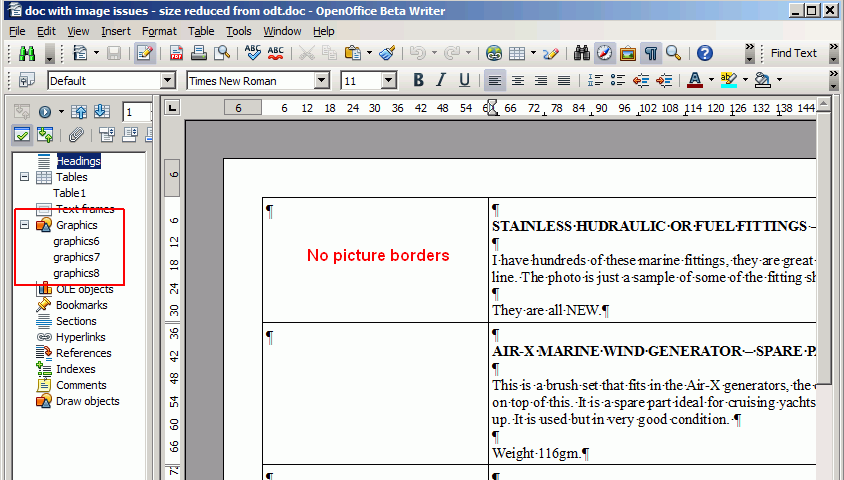Run Spelling and Grammar check icon

(252, 53)
